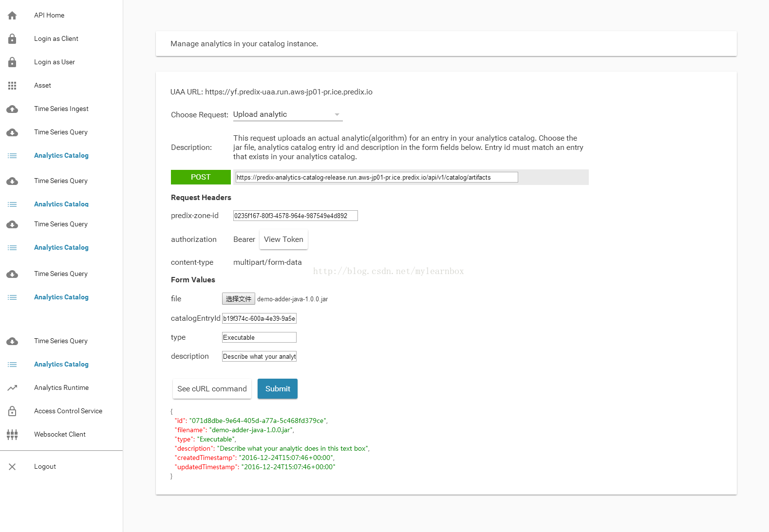Focus the catalogEntryId input field
Image resolution: width=769 pixels, height=532 pixels.
[x=259, y=318]
